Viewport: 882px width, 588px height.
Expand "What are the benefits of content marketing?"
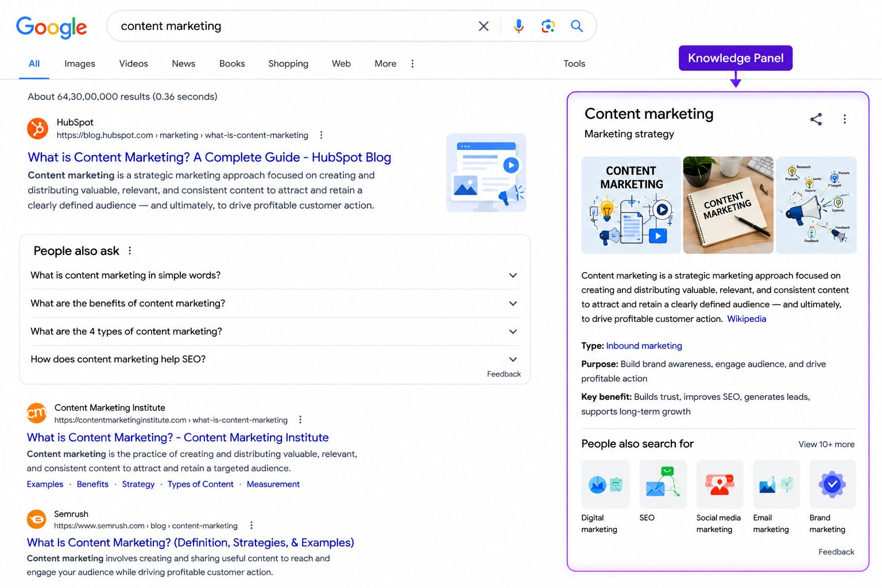click(274, 304)
